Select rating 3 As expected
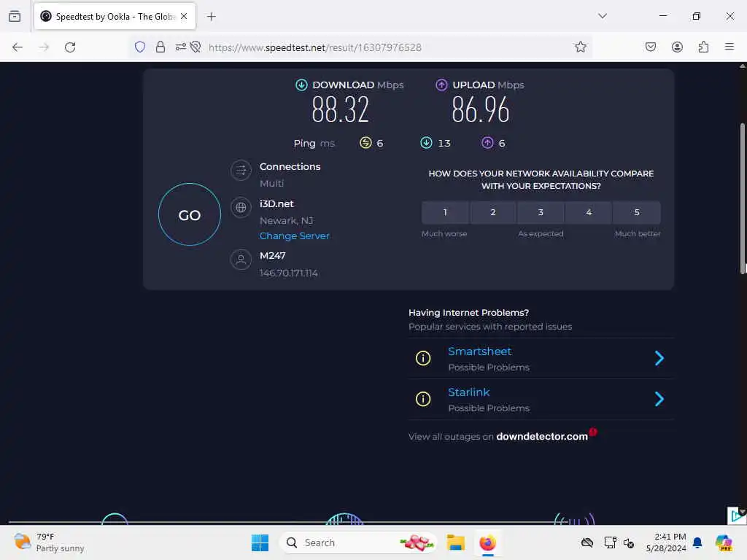This screenshot has width=747, height=560. tap(541, 212)
